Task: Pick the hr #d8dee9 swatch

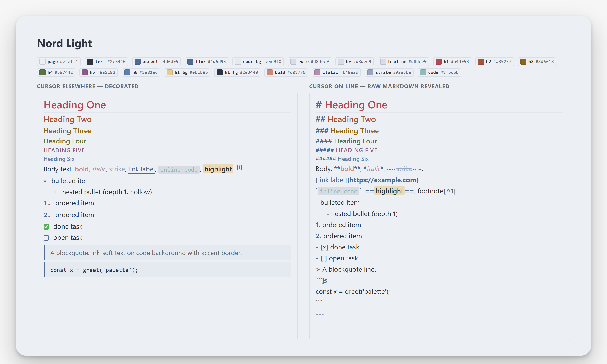Action: coord(354,61)
